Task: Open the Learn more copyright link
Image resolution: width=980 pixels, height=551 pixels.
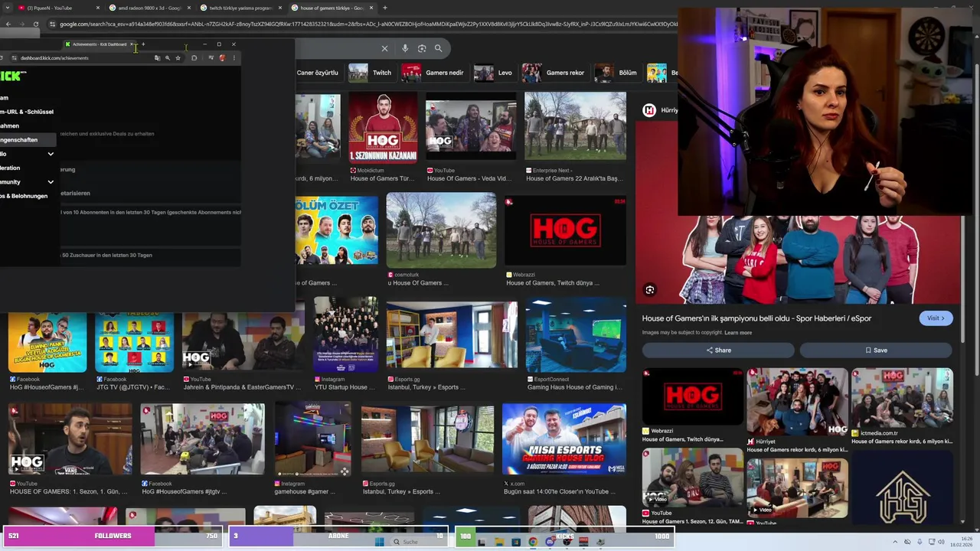Action: (738, 333)
